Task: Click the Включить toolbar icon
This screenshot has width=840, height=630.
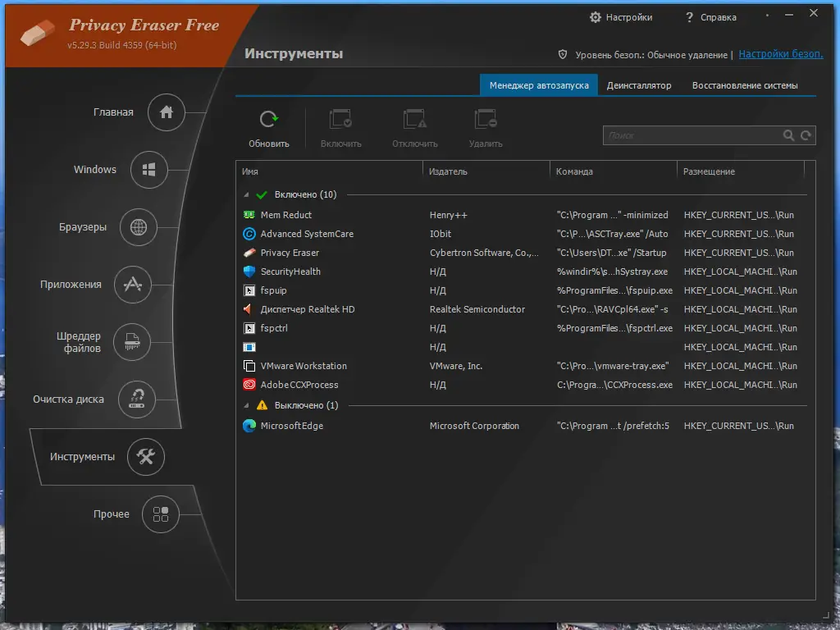Action: pyautogui.click(x=340, y=119)
